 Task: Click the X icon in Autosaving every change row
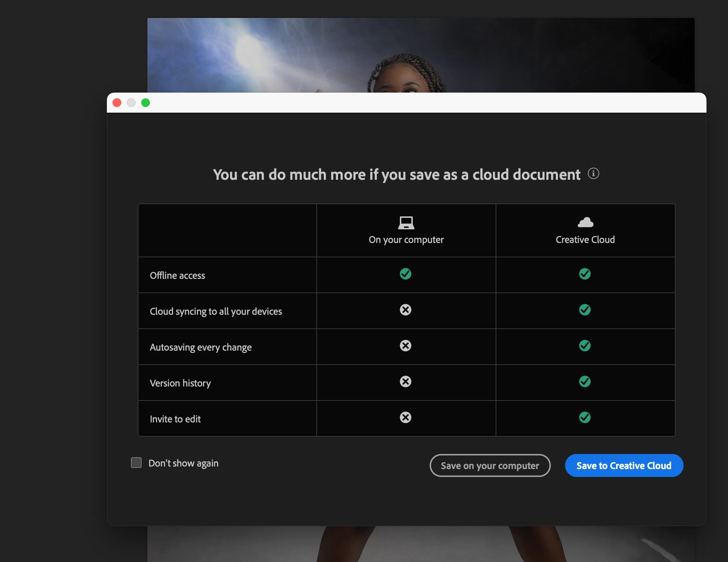pyautogui.click(x=406, y=346)
